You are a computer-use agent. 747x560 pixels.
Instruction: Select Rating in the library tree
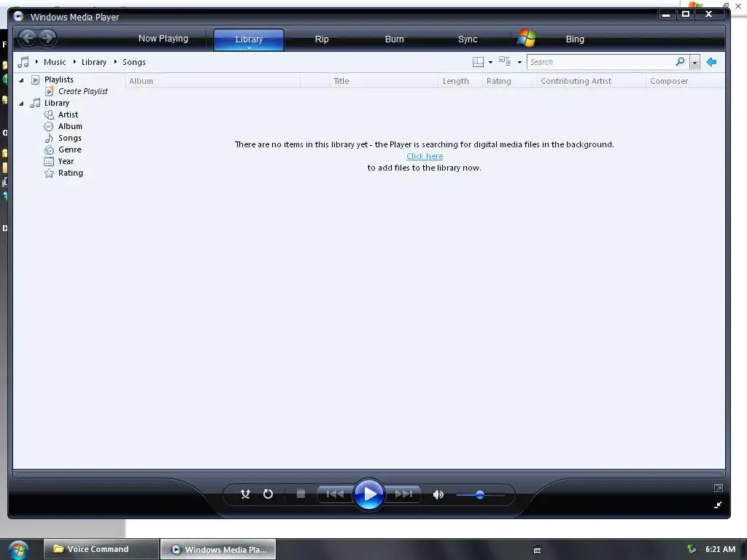71,173
